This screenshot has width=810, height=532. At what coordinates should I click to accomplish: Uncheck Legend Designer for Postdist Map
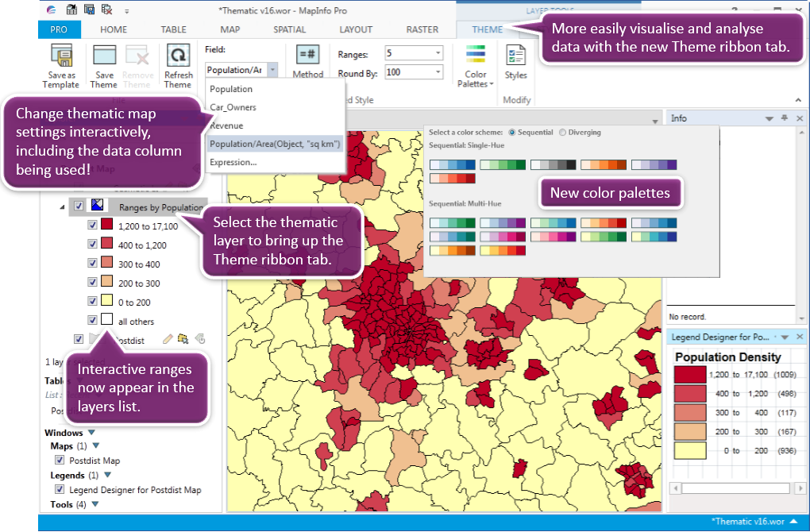pyautogui.click(x=60, y=489)
